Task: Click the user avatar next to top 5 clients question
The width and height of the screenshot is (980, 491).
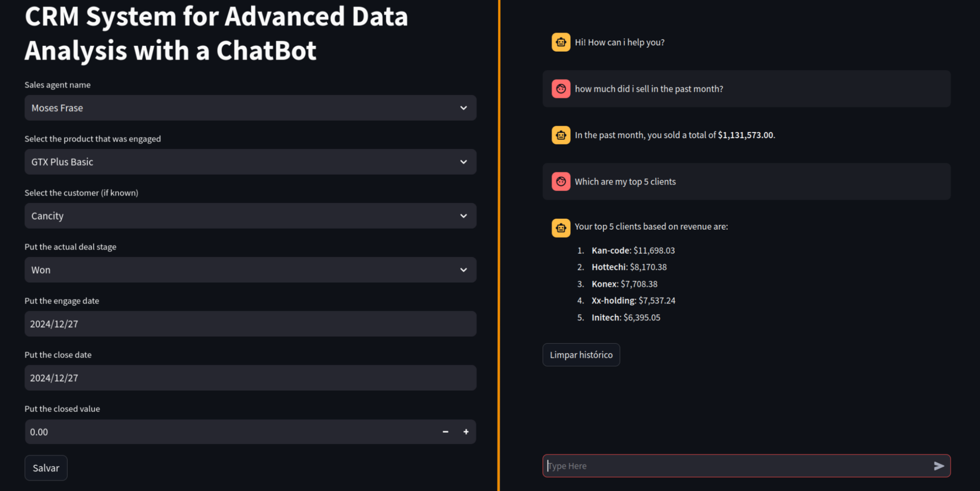Action: 561,181
